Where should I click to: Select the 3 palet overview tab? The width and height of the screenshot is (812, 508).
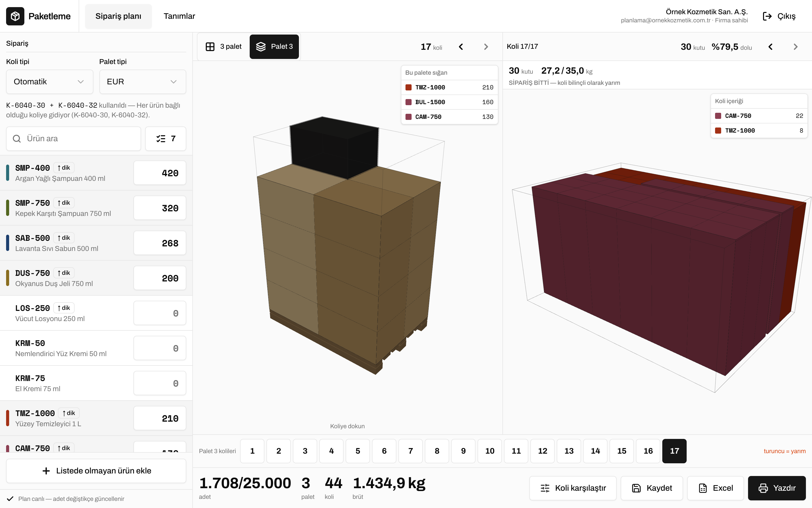coord(224,47)
